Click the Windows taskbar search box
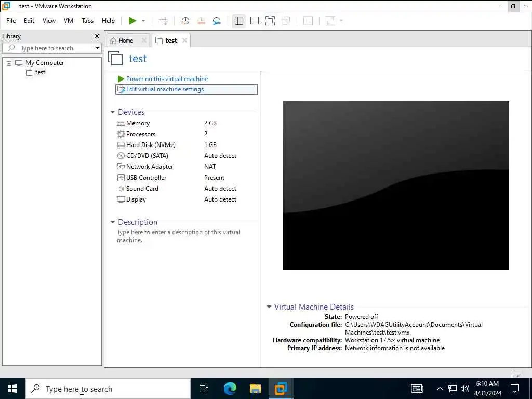This screenshot has width=532, height=399. [108, 389]
